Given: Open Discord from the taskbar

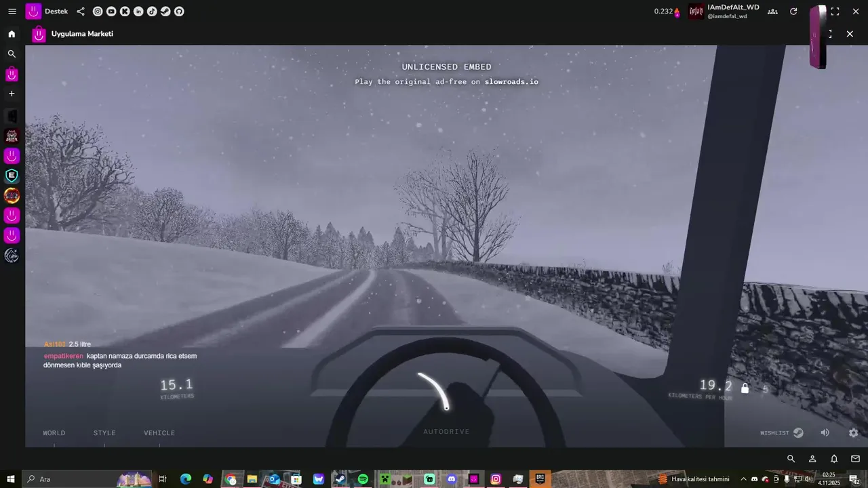Looking at the screenshot, I should pyautogui.click(x=452, y=479).
